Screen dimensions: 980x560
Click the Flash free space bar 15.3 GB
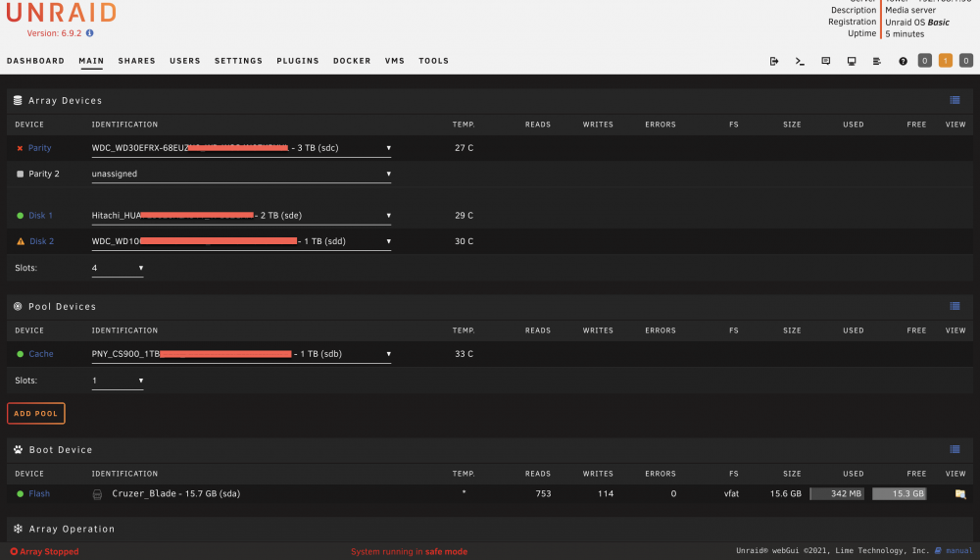point(900,493)
